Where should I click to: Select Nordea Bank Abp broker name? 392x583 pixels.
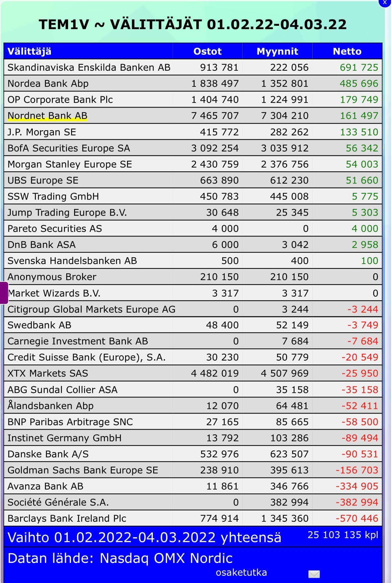click(48, 83)
